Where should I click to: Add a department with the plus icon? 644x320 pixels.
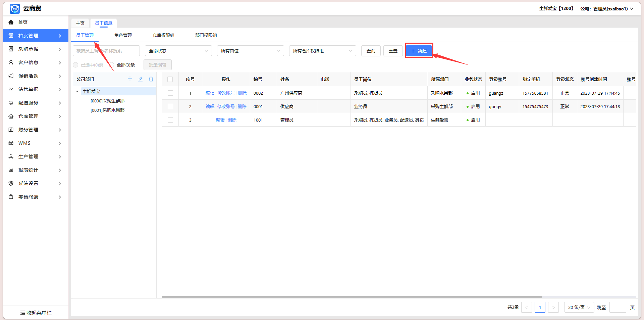[x=130, y=79]
